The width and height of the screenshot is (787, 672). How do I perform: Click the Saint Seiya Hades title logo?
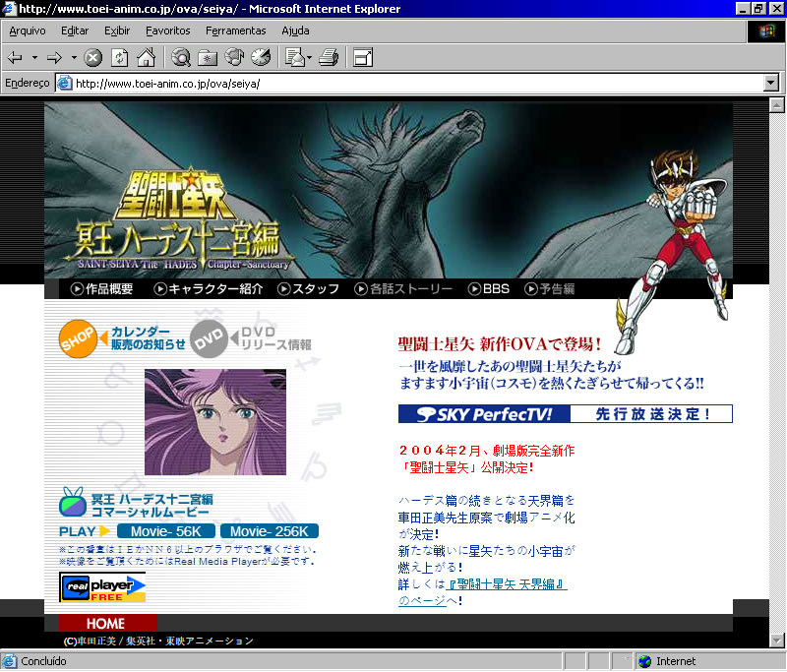click(179, 220)
